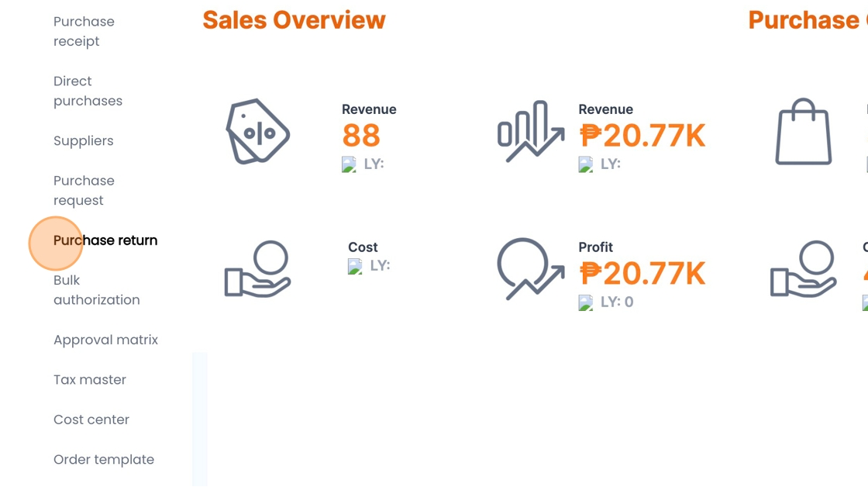Click the ₱20.77K Profit value
This screenshot has height=487, width=868.
[x=642, y=274]
